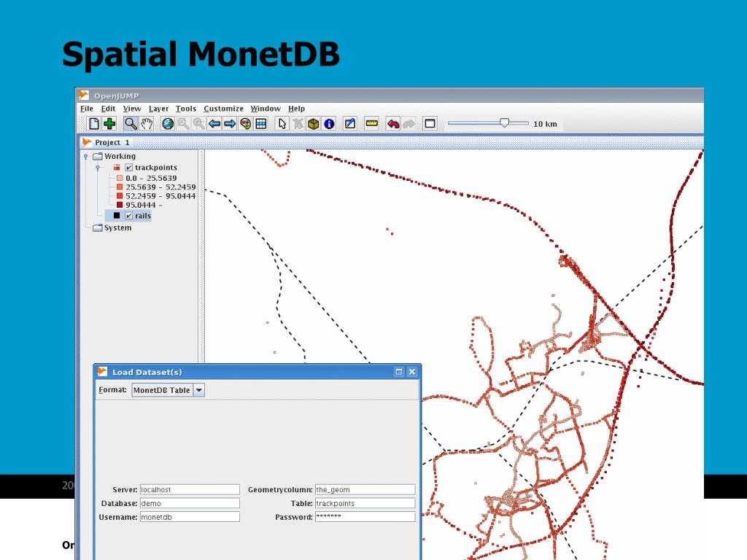Select the Zoom magnifier tool
The width and height of the screenshot is (747, 560).
131,124
